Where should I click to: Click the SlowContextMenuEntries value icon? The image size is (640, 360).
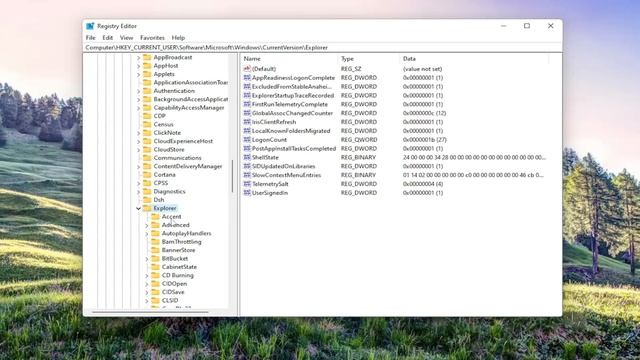pos(247,175)
